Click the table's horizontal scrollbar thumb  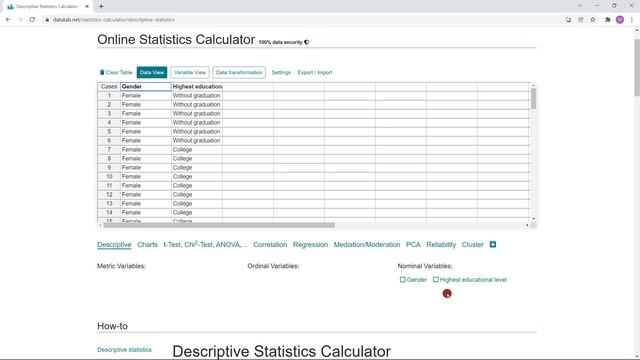tap(219, 225)
